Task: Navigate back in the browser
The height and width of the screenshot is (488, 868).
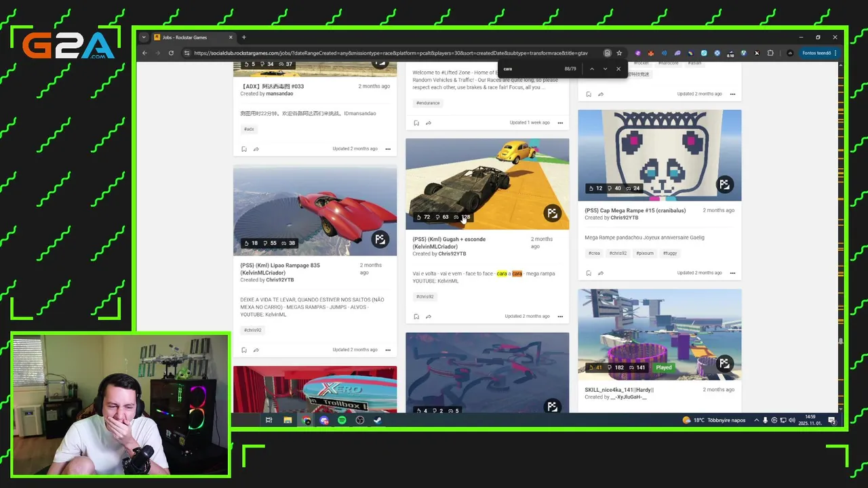Action: [144, 53]
